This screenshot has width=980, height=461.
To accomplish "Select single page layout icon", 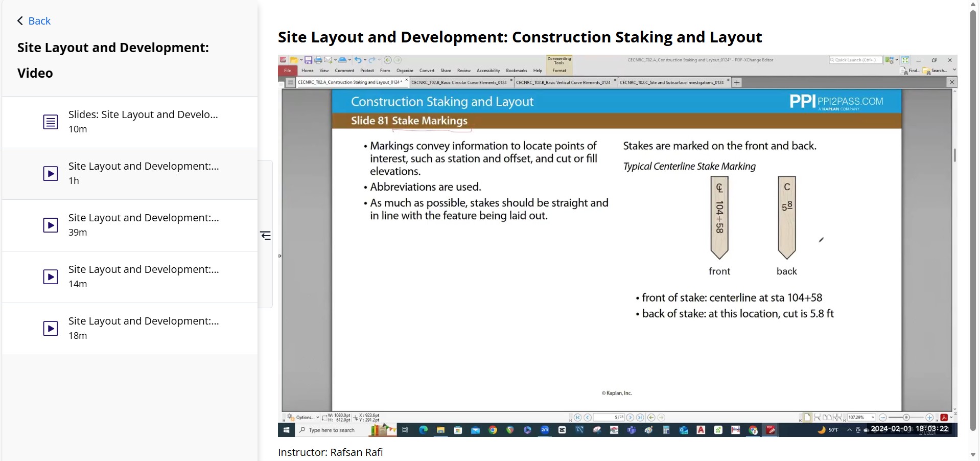I will click(x=808, y=418).
